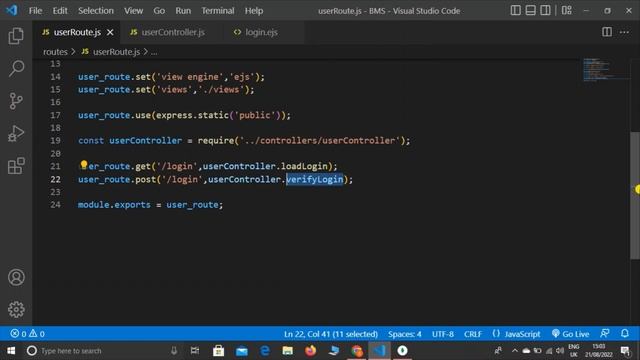Viewport: 640px width, 360px height.
Task: Change indentation via Spaces: 4
Action: point(404,334)
